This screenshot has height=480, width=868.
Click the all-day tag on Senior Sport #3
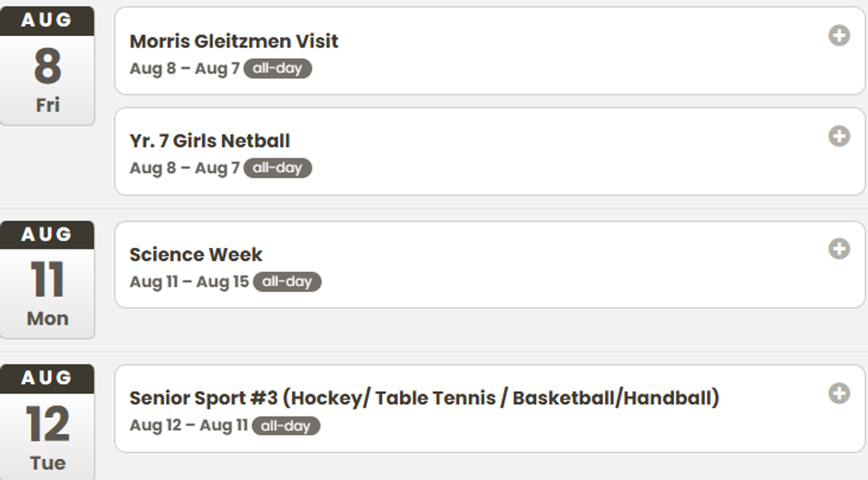286,426
